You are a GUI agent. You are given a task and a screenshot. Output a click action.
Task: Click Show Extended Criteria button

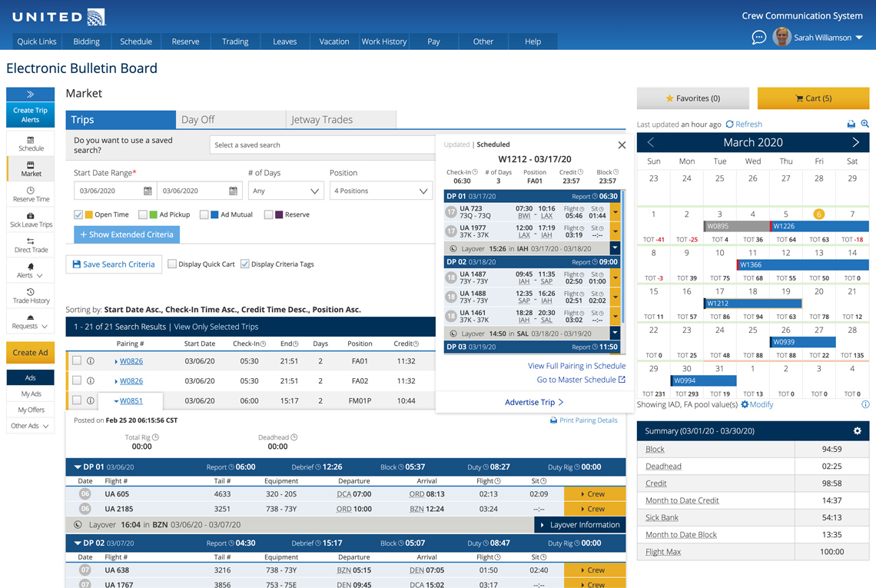(127, 234)
